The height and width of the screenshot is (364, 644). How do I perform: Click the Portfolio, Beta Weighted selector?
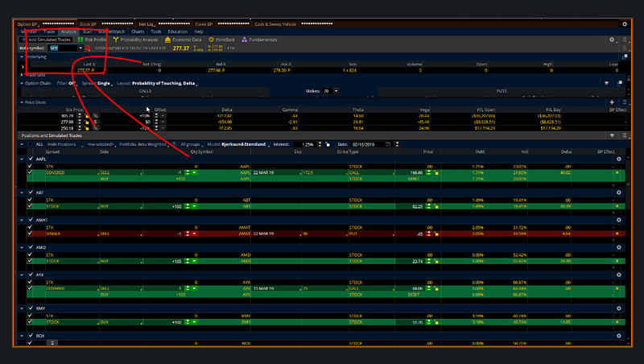click(141, 144)
